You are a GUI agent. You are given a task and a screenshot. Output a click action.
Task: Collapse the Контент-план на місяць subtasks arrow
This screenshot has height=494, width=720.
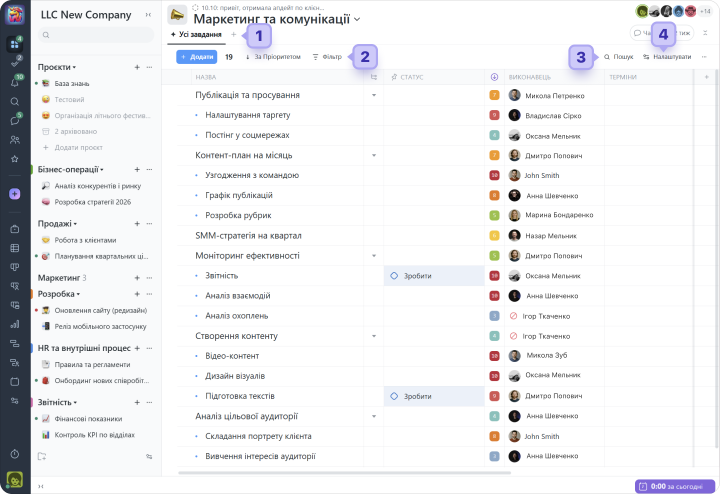coord(374,155)
